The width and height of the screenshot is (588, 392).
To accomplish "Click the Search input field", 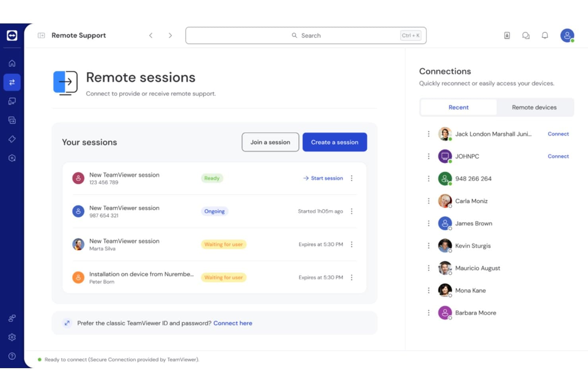I will [306, 35].
